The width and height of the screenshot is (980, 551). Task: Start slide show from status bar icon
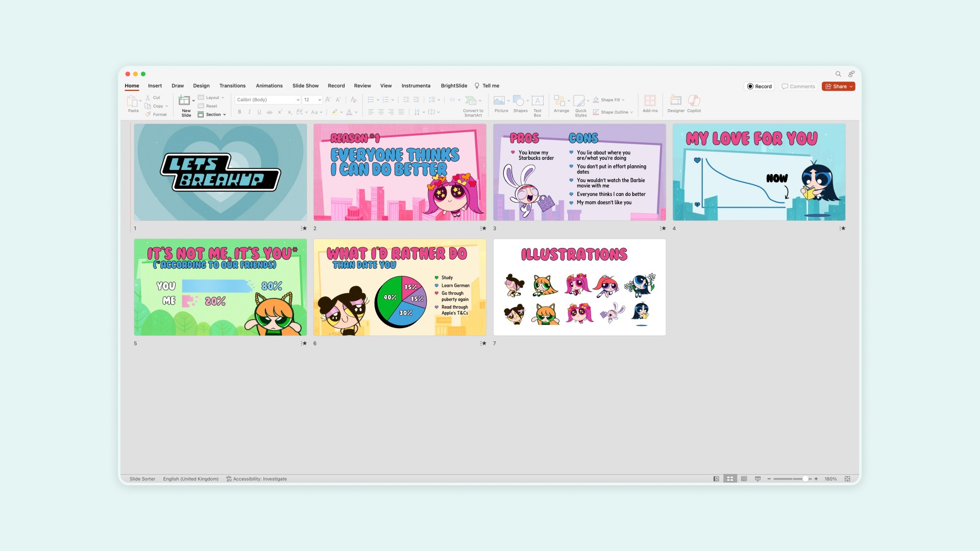[757, 479]
